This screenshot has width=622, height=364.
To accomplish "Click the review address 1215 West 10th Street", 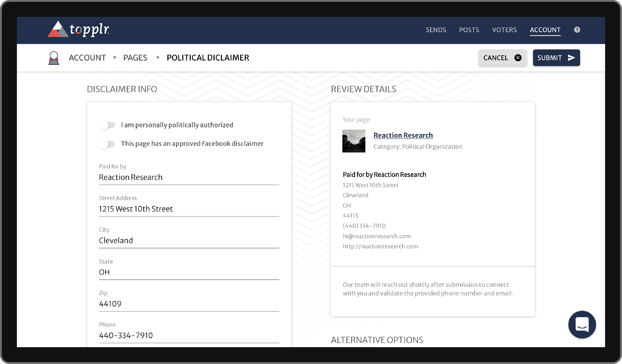I will coord(370,185).
